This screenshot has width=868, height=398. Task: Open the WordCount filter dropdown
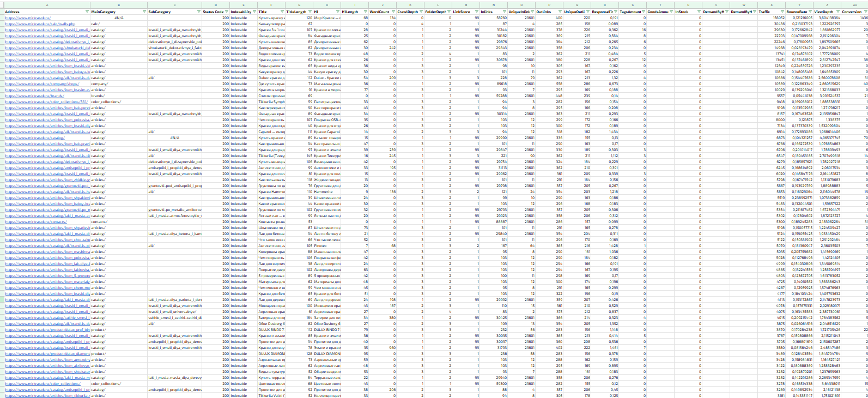pyautogui.click(x=393, y=11)
